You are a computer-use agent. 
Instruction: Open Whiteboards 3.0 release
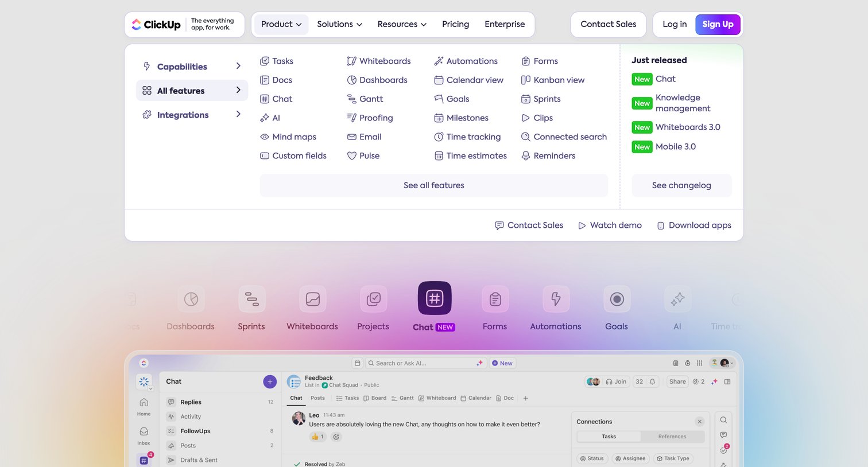(x=676, y=127)
